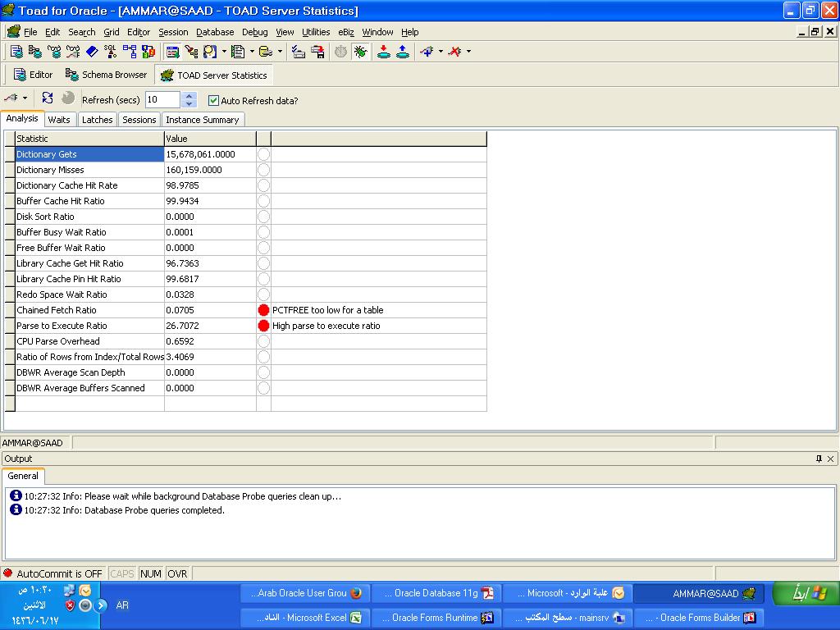Click the refresh statistics icon

tap(48, 98)
